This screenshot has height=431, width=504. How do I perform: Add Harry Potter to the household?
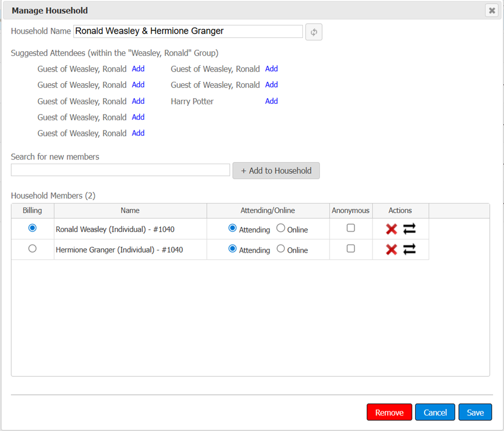pos(271,101)
